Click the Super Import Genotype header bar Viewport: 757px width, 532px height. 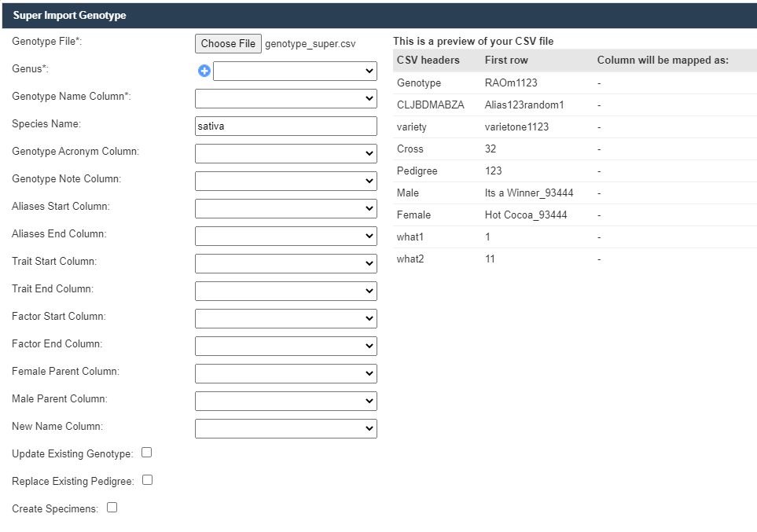point(378,16)
